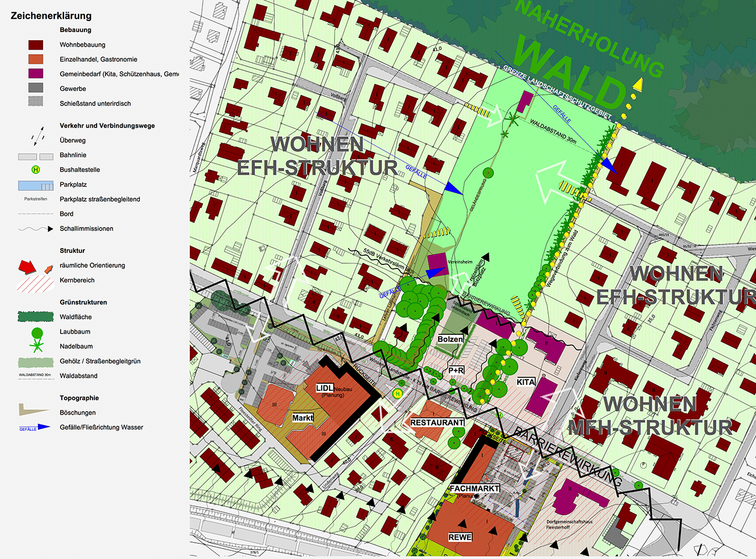Click the Bushaltestelle H symbol in the legend
Viewport: 756px width, 559px height.
(36, 170)
